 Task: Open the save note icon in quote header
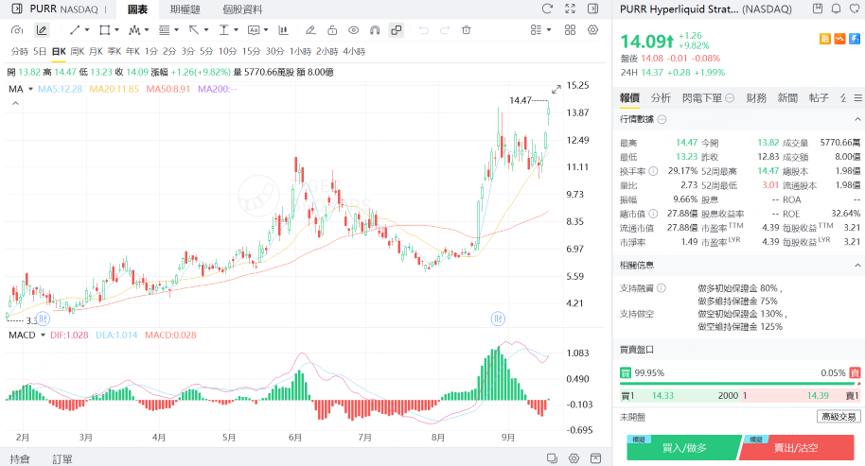pyautogui.click(x=818, y=9)
